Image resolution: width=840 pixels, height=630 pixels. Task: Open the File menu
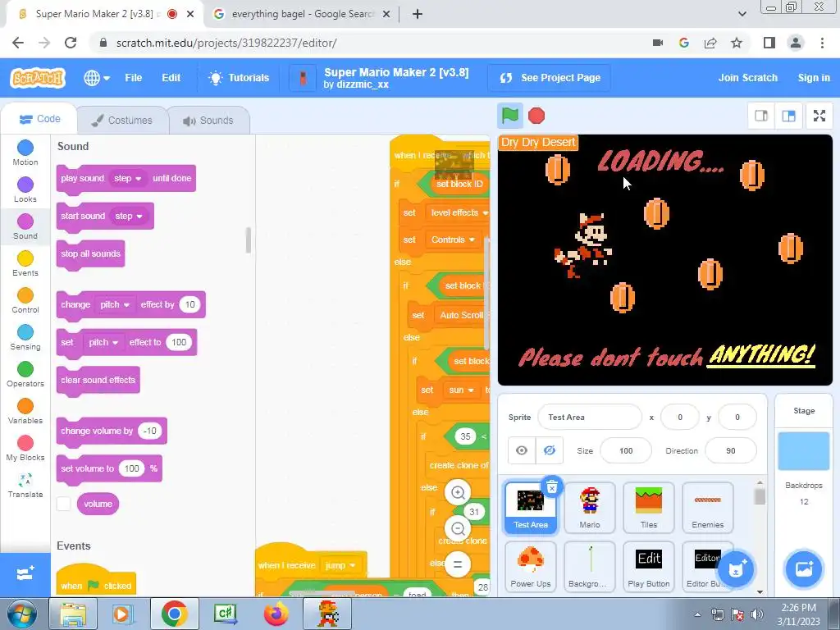(134, 78)
